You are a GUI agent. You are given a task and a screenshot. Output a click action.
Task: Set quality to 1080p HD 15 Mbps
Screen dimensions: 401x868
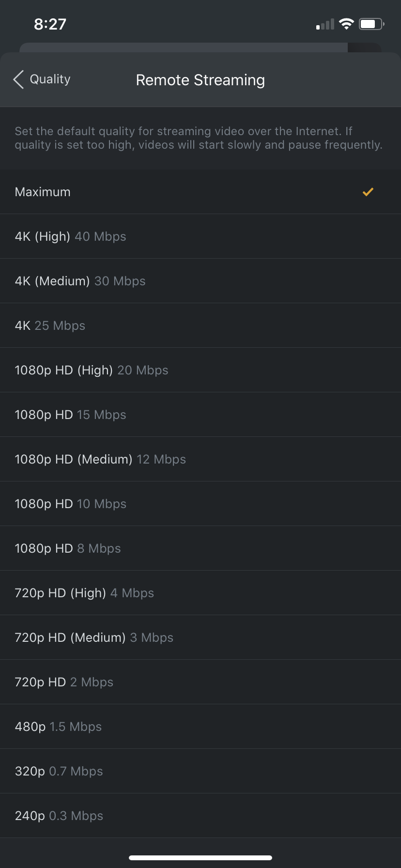click(200, 415)
